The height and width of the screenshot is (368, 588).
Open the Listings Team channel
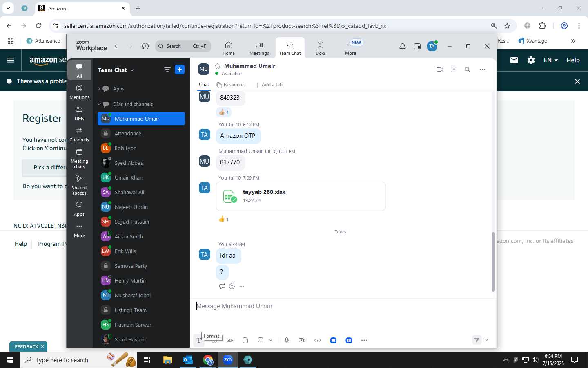pos(141,310)
